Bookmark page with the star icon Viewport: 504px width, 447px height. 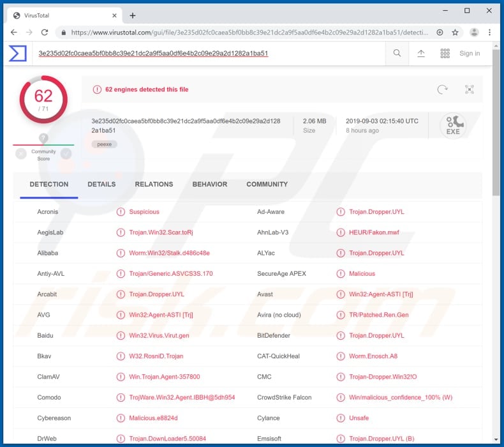[x=456, y=32]
